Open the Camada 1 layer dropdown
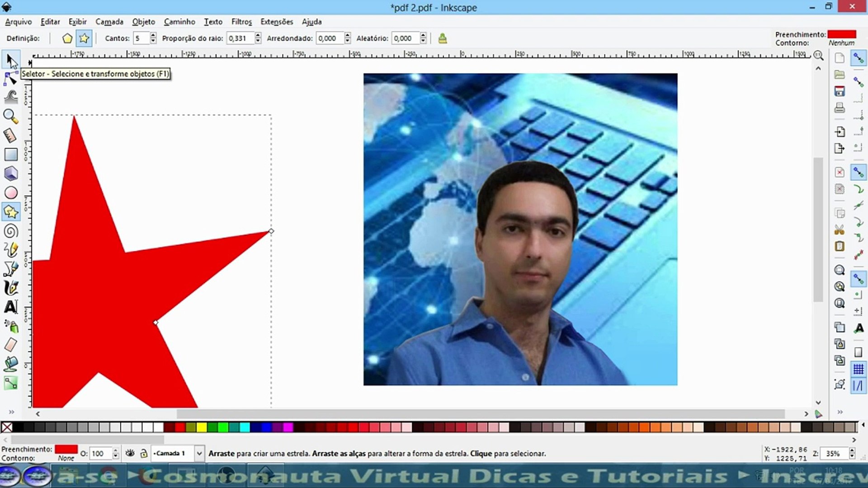Viewport: 868px width, 488px height. tap(199, 453)
